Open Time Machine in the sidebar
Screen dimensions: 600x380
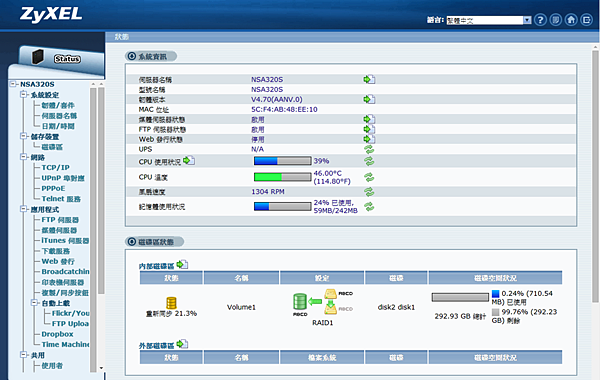click(x=65, y=344)
